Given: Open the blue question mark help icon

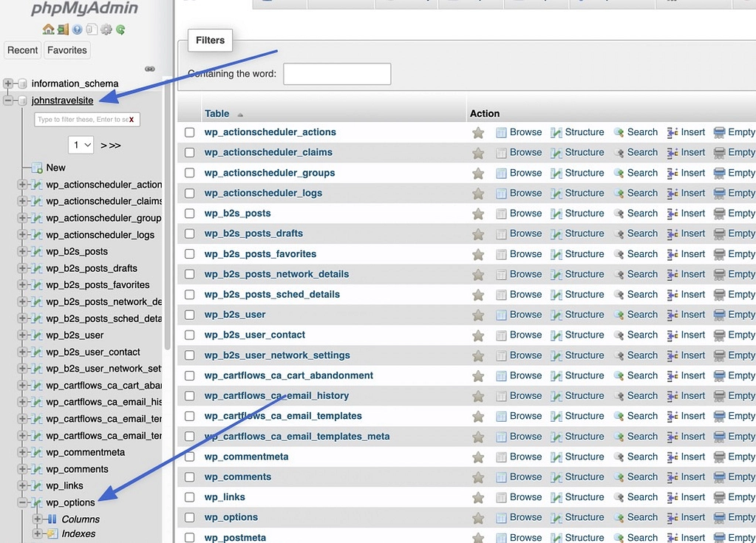Looking at the screenshot, I should tap(77, 30).
